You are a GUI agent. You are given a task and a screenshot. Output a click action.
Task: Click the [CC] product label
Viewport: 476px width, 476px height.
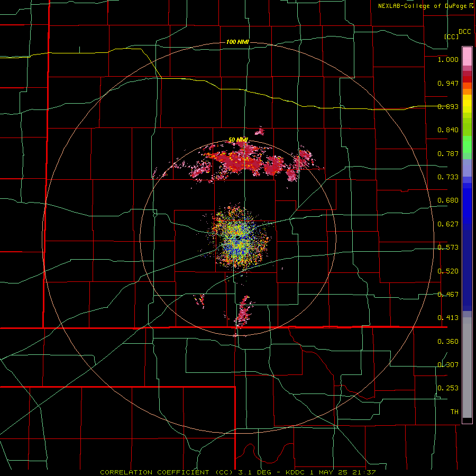click(452, 36)
